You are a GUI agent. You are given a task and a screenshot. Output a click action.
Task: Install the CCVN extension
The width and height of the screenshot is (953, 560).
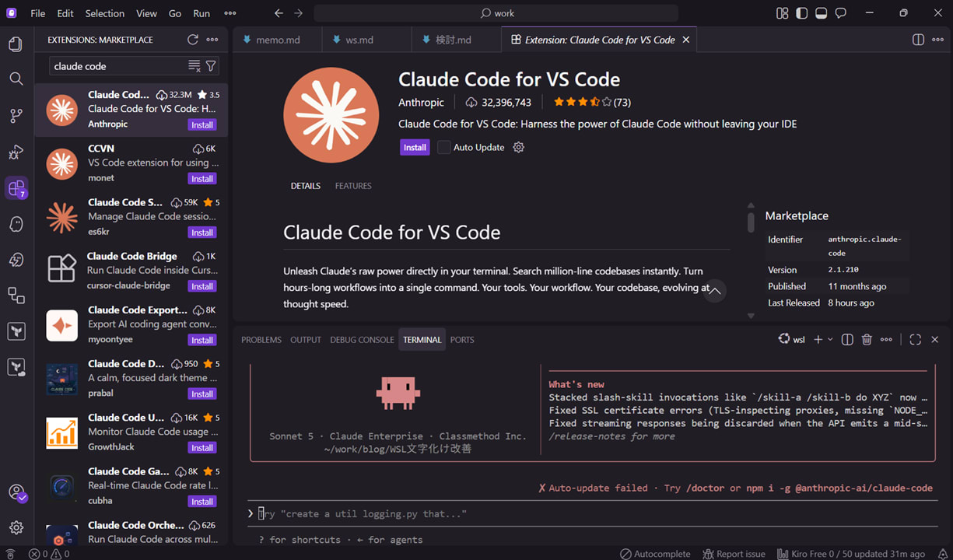coord(202,178)
